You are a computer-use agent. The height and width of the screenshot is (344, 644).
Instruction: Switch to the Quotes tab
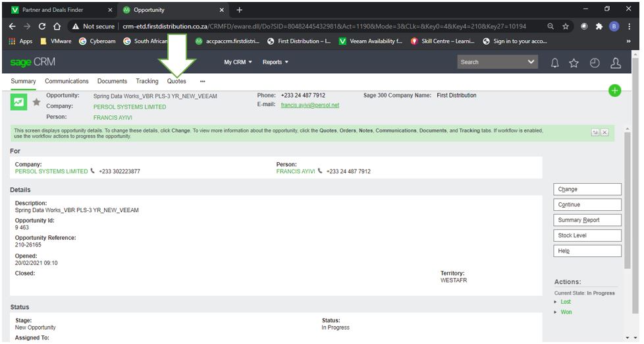point(176,81)
